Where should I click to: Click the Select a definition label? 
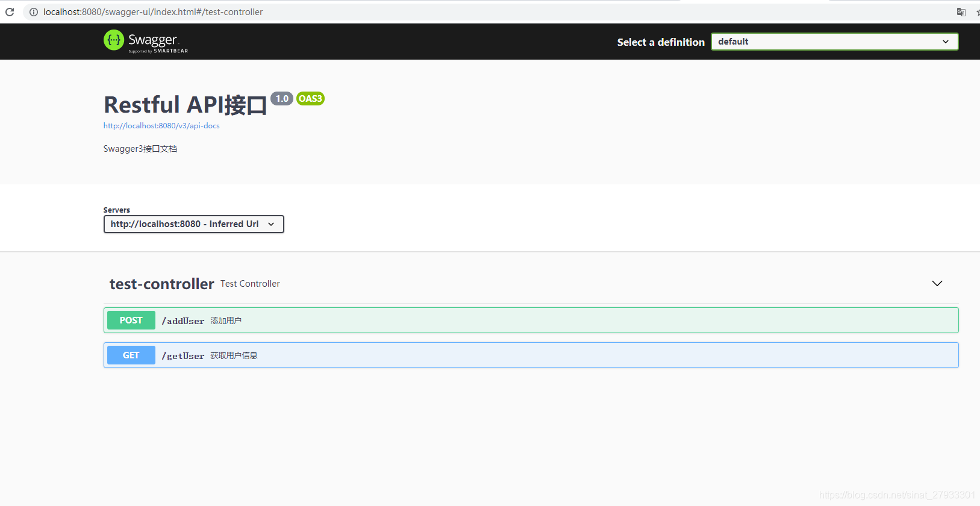coord(661,42)
